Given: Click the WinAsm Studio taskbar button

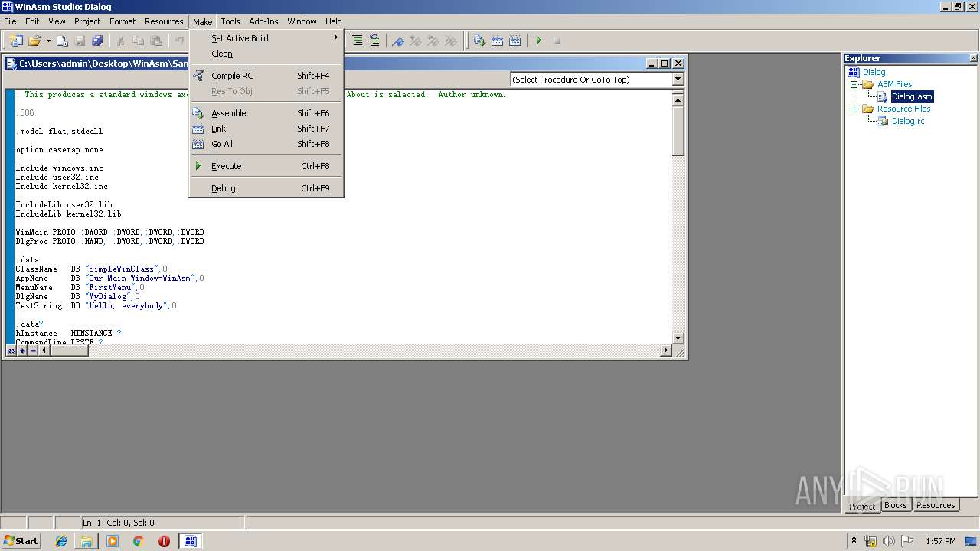Looking at the screenshot, I should tap(190, 541).
